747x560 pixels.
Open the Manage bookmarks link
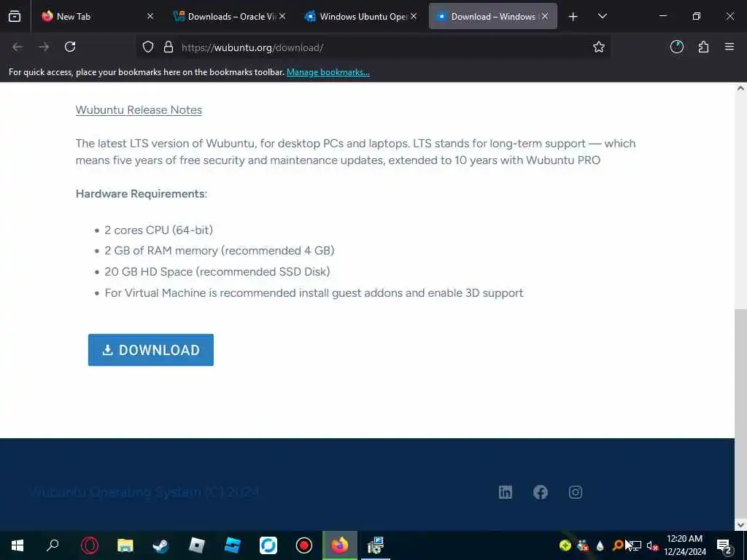coord(328,72)
